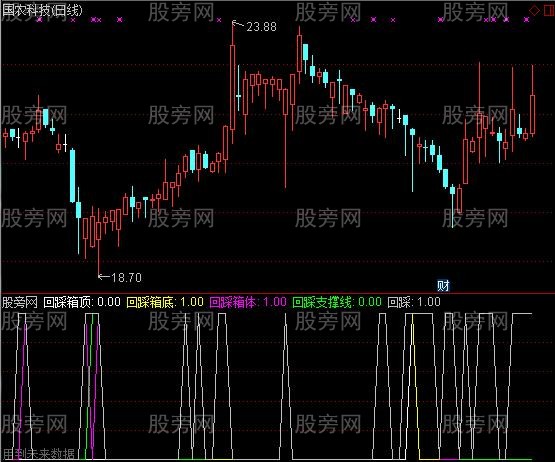The width and height of the screenshot is (555, 462).
Task: Select the candlestick peaking at 23.88
Action: coord(233,83)
